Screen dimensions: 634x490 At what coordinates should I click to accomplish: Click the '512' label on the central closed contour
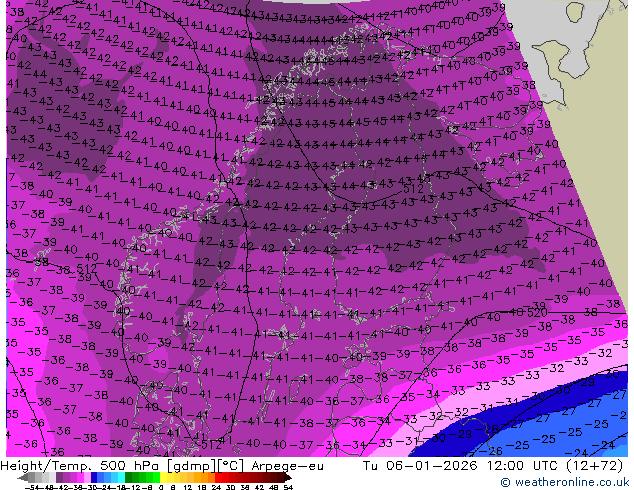(413, 189)
